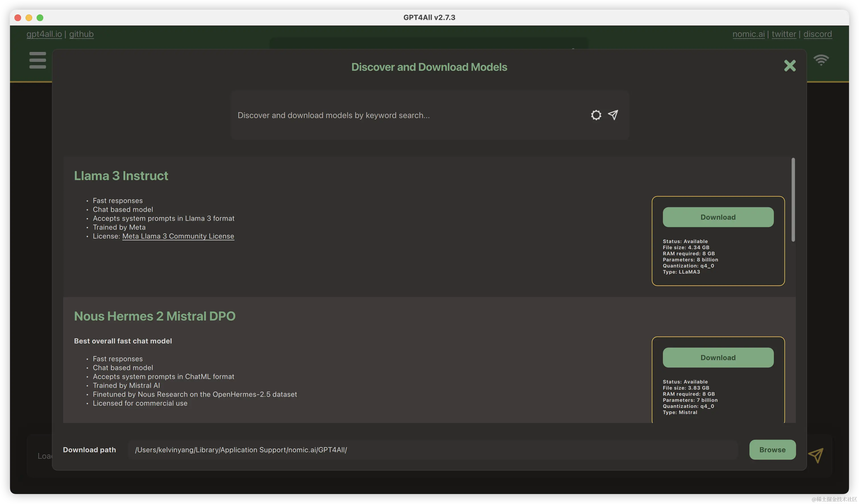Click the macOS yellow minimize button

coord(29,18)
